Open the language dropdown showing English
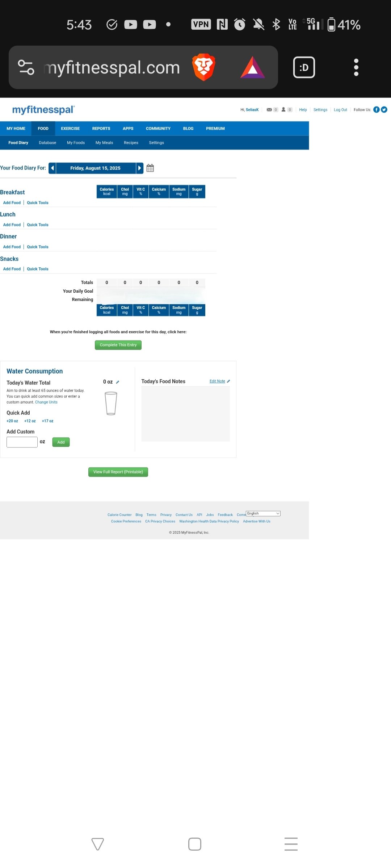This screenshot has width=391, height=868. click(x=263, y=513)
